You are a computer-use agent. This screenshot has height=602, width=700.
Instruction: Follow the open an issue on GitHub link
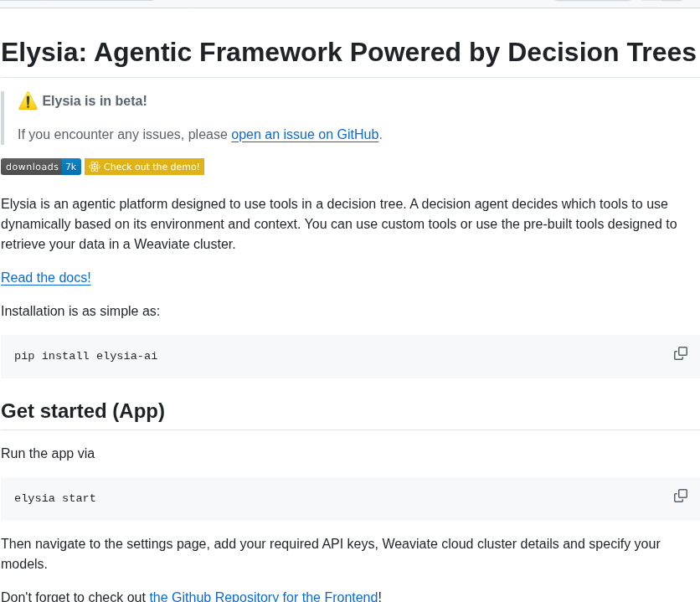click(x=305, y=134)
